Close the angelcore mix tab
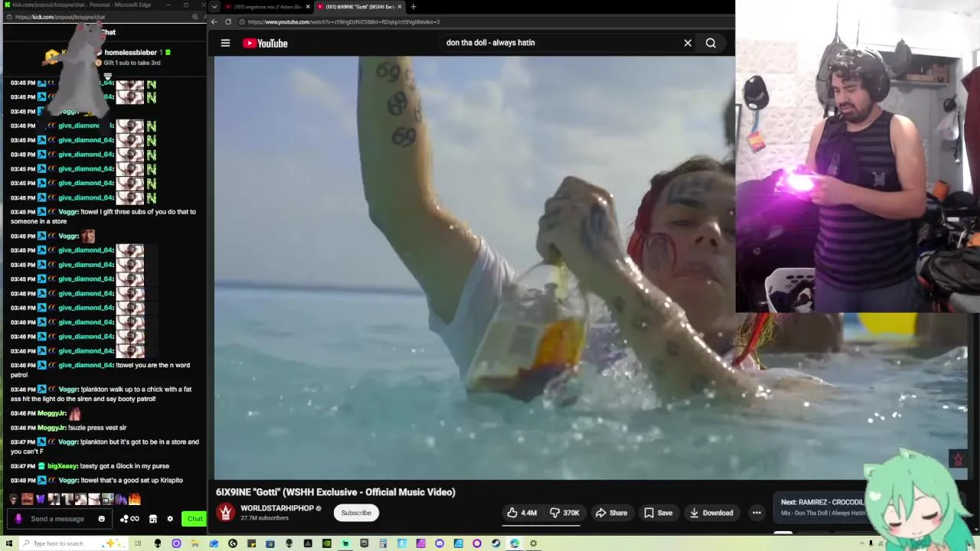The image size is (980, 551). pos(309,7)
